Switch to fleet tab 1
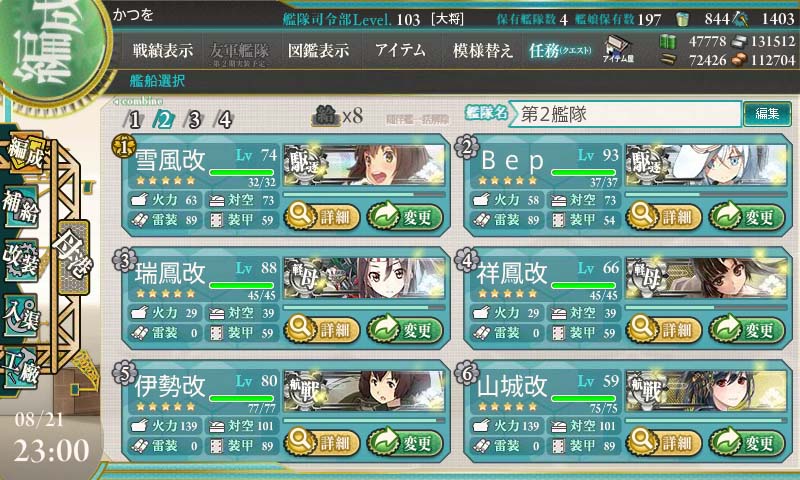 pyautogui.click(x=134, y=120)
